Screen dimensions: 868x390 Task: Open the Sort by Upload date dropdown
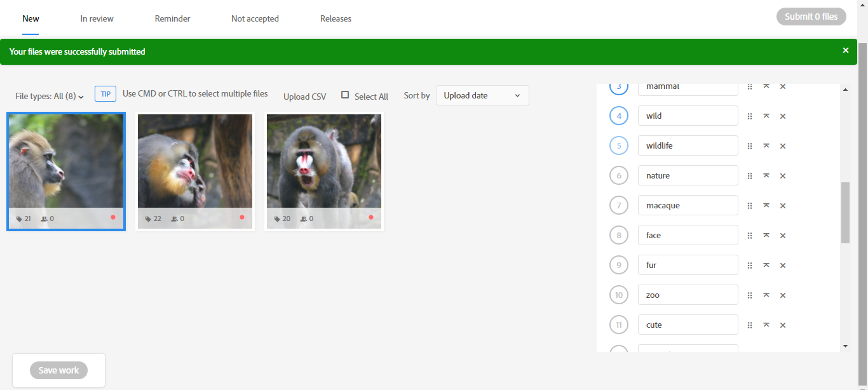point(482,95)
